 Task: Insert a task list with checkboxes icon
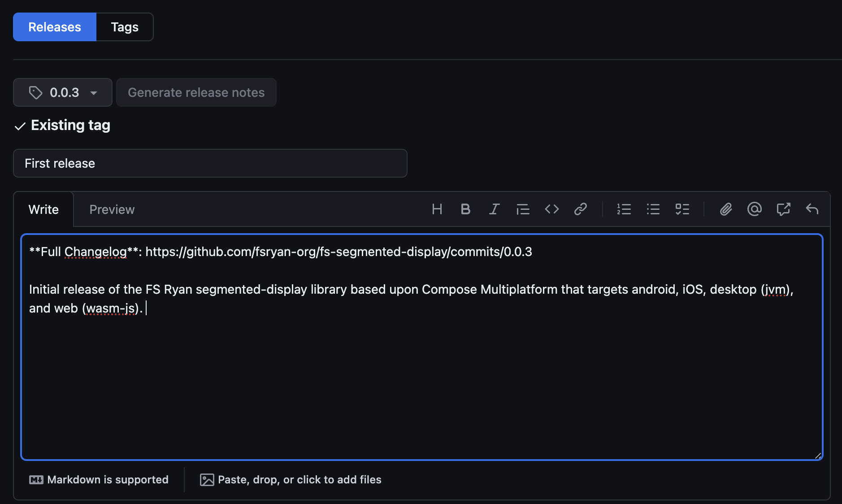tap(682, 209)
